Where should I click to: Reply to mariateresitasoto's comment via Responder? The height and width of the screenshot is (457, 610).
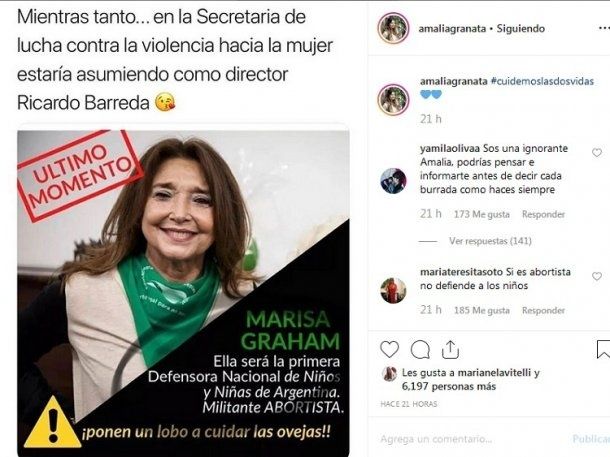tap(543, 310)
